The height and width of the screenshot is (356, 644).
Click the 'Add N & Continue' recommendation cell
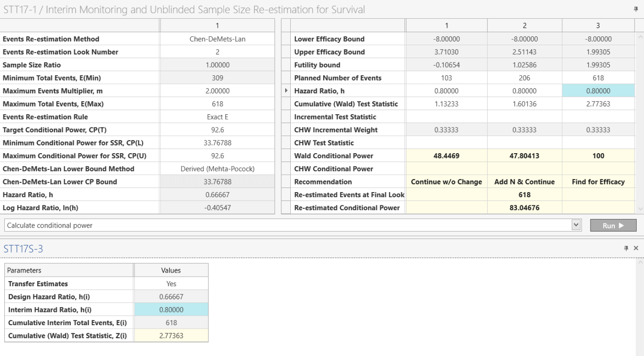click(x=525, y=181)
